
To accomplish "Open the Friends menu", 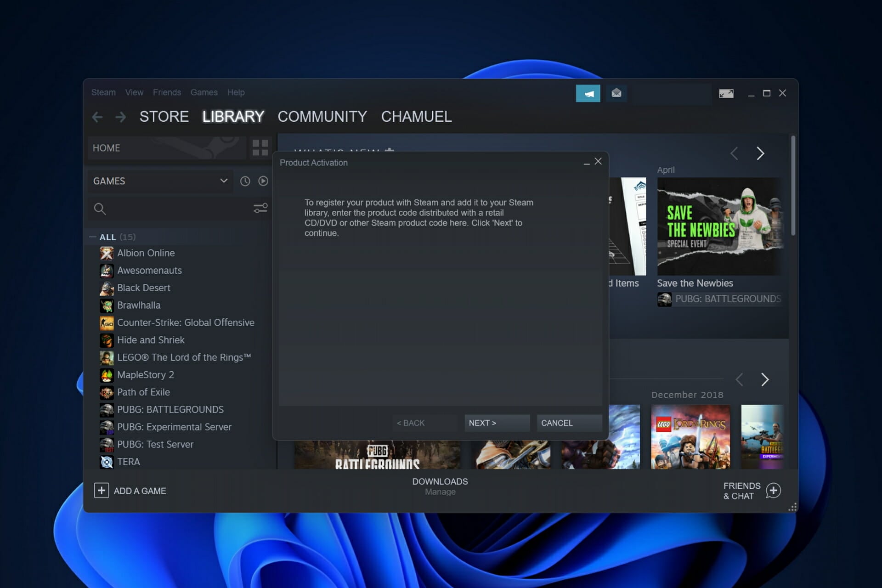I will pyautogui.click(x=167, y=92).
